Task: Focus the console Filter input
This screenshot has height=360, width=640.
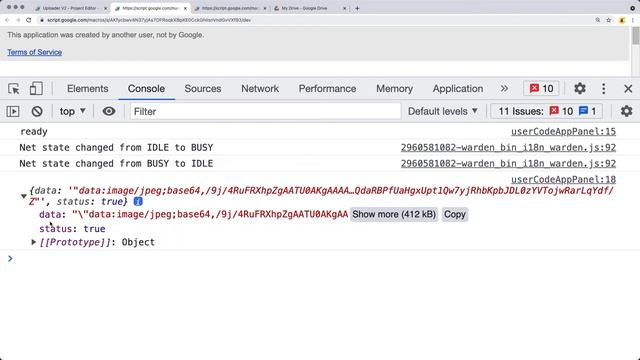Action: (x=265, y=111)
